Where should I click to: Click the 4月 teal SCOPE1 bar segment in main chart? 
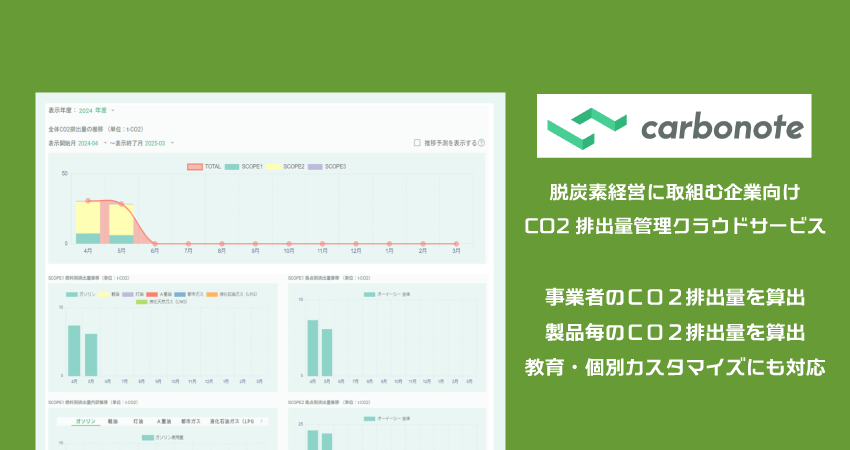coord(88,239)
